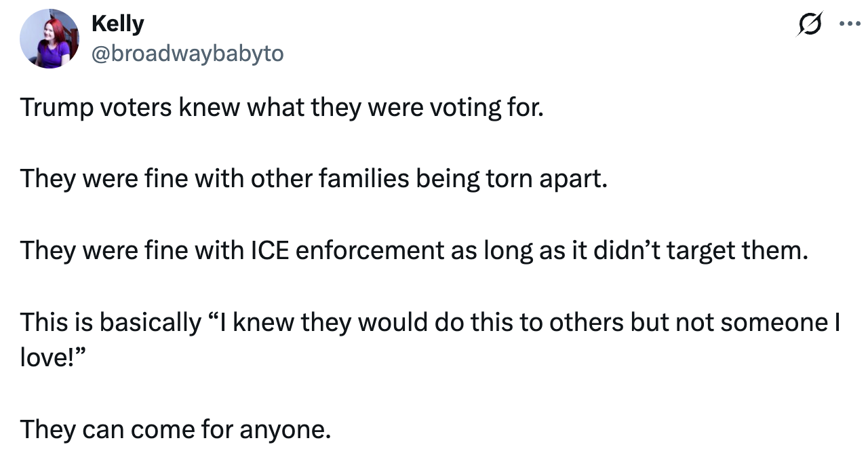Open the three-dot more options menu
This screenshot has width=868, height=449.
point(848,24)
